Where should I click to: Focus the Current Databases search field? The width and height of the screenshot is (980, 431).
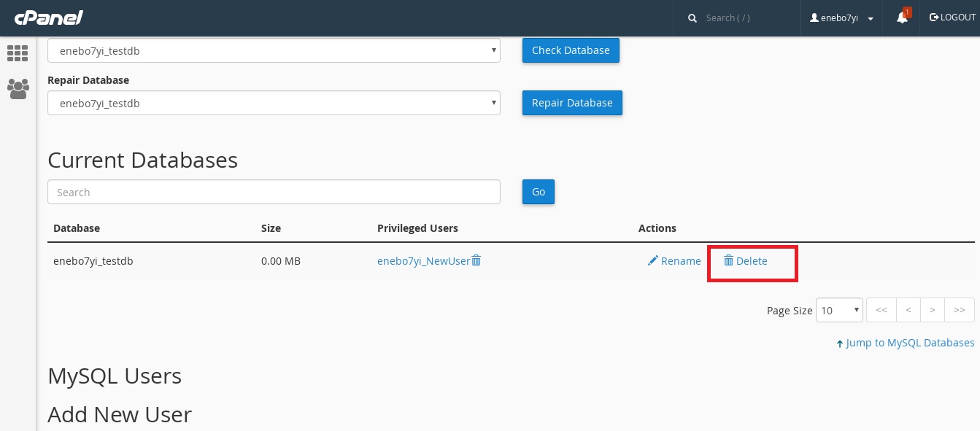(274, 192)
